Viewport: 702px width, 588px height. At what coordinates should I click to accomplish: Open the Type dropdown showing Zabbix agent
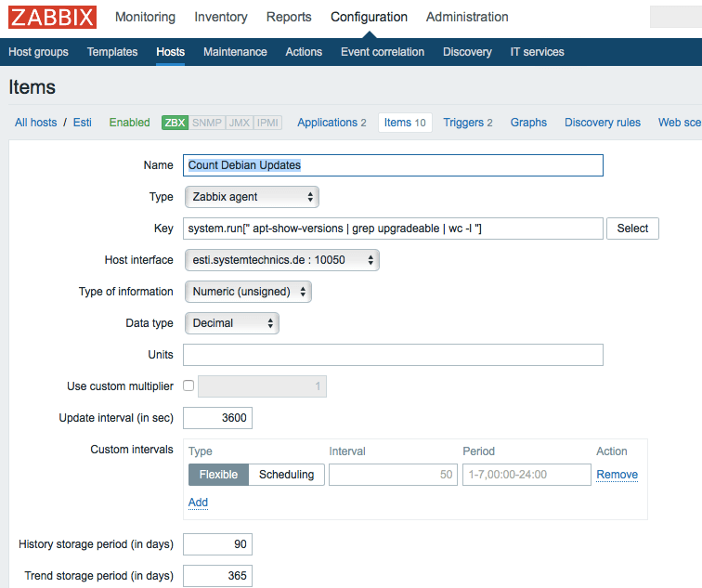point(252,197)
